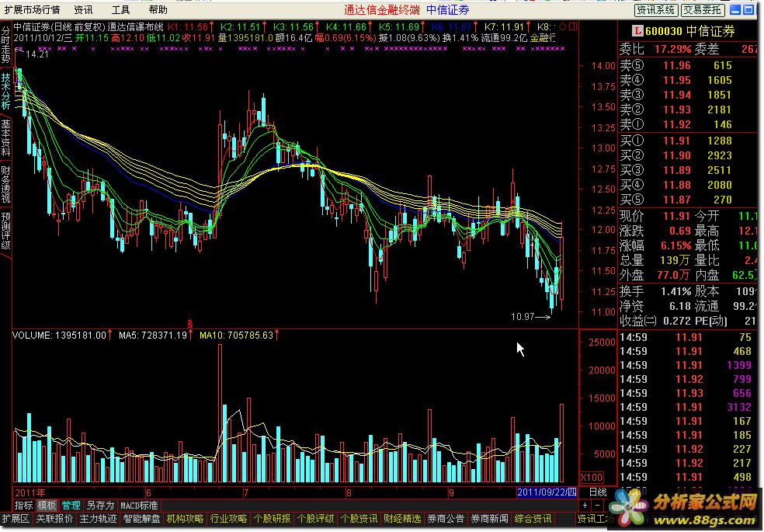This screenshot has width=764, height=532.
Task: Open the 基本资料 side tab
Action: point(5,138)
